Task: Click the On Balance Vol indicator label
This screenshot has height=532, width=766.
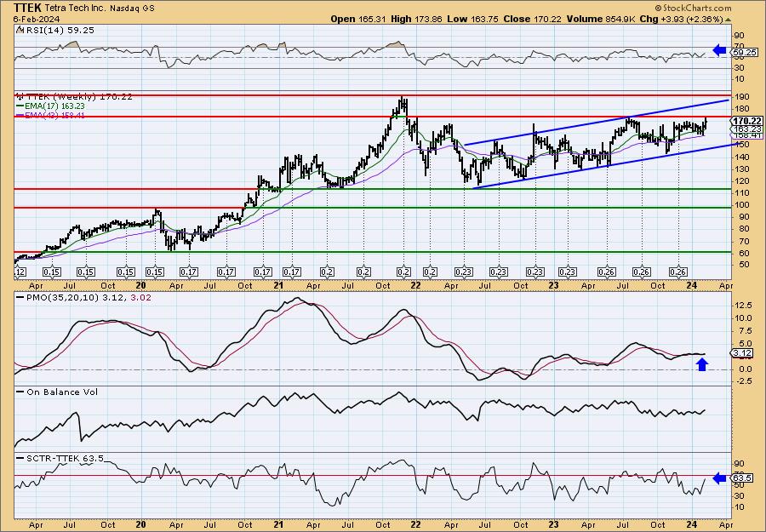Action: point(57,392)
